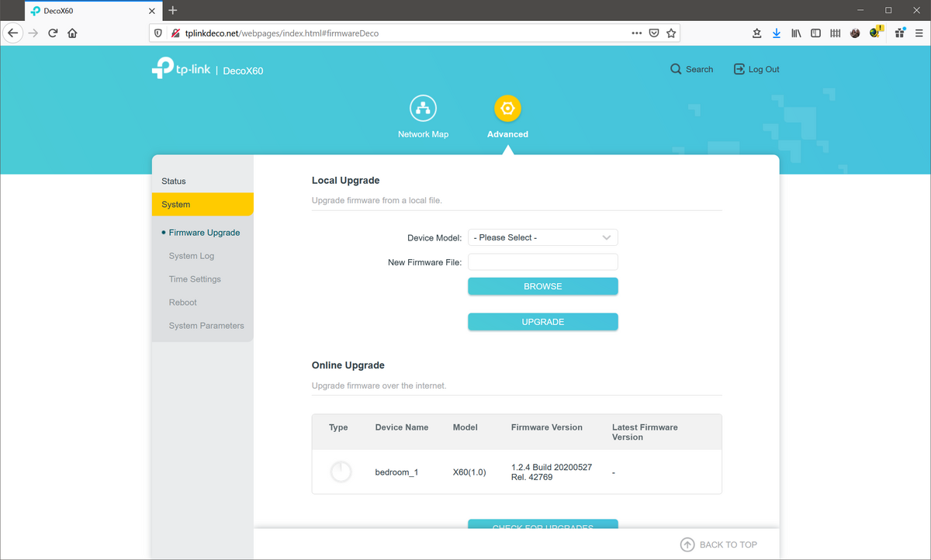Open the Firefox Library
Viewport: 931px width, 560px height.
pos(796,33)
